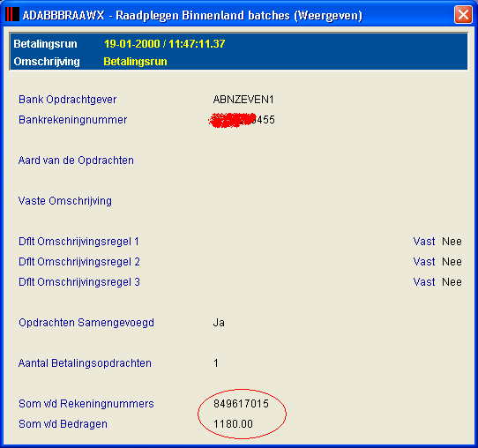
Task: Click the Bank Opdrachtgever label
Action: click(x=67, y=100)
